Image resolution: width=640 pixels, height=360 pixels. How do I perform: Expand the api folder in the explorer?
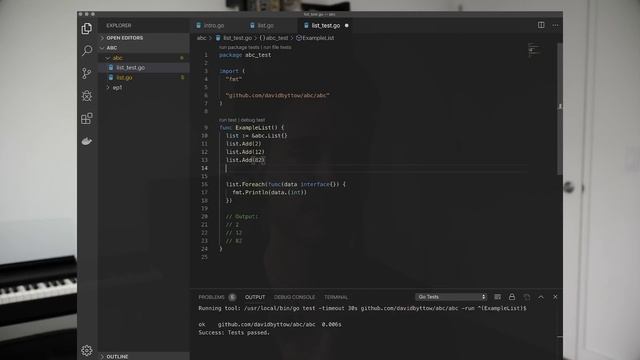(144, 87)
